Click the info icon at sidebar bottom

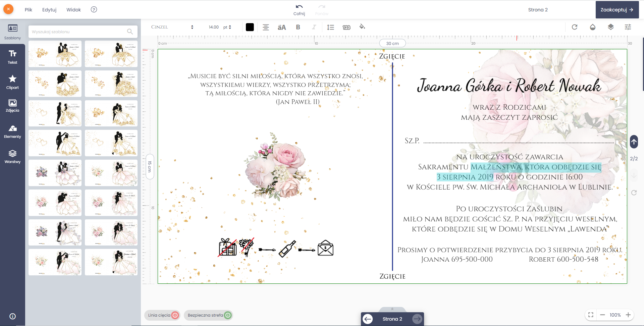pos(12,316)
